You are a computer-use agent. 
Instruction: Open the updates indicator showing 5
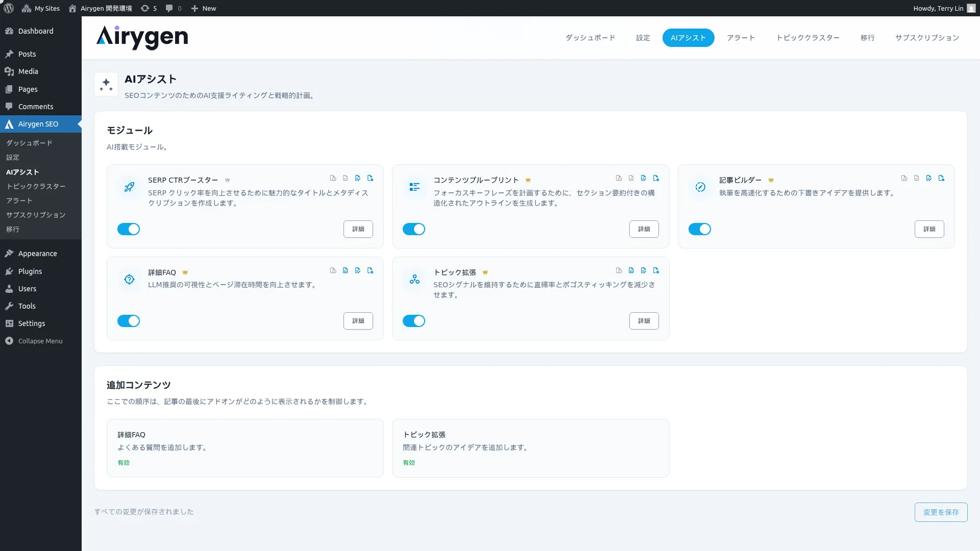[149, 8]
